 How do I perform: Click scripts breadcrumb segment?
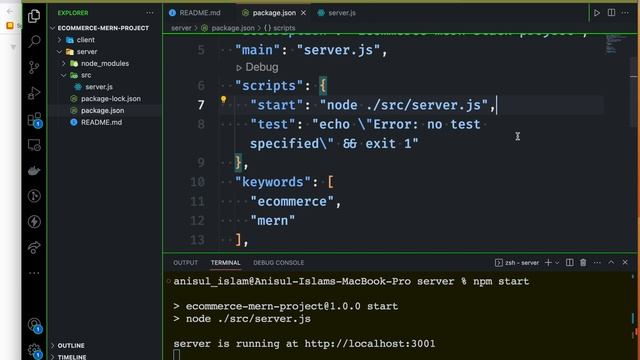pos(284,28)
